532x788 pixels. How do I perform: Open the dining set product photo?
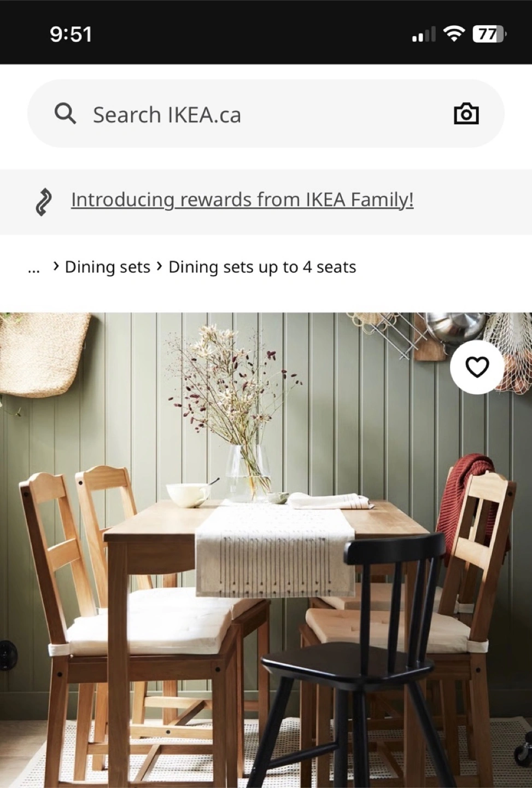pos(266,550)
